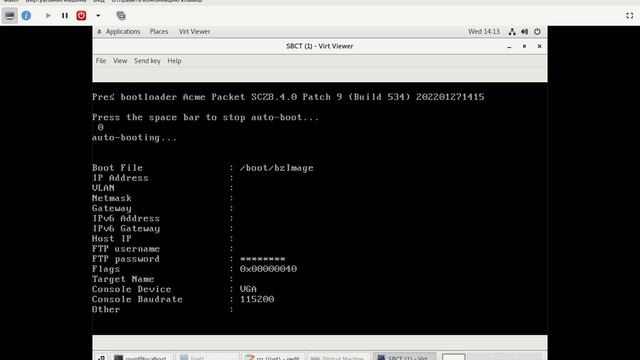Open the manage snapshots icon

[x=121, y=16]
